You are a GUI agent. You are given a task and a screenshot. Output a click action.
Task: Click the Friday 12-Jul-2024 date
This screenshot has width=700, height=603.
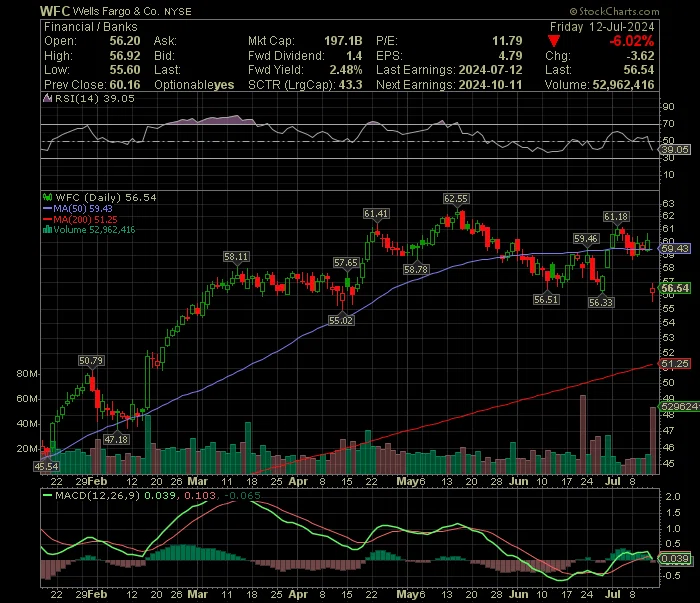(602, 27)
